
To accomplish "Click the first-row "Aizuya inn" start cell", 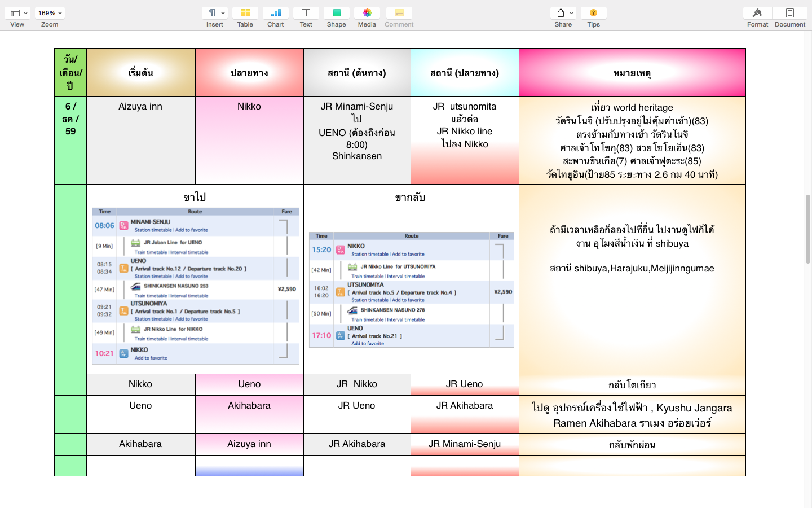I will (140, 140).
